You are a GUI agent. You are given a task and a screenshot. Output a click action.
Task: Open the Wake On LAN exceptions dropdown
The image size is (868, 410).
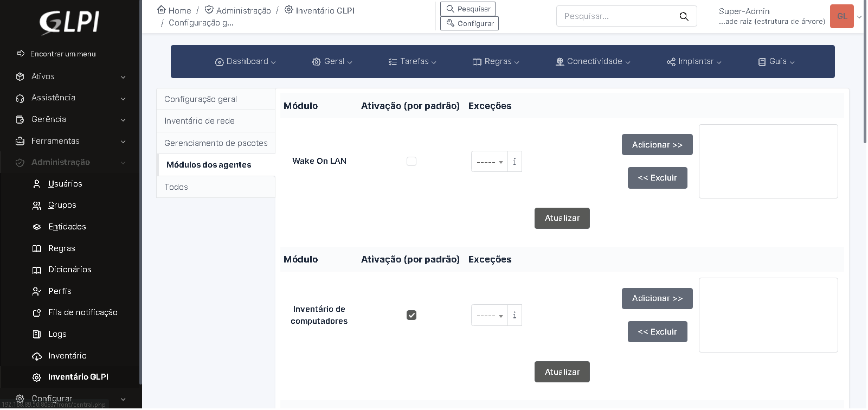pyautogui.click(x=490, y=162)
